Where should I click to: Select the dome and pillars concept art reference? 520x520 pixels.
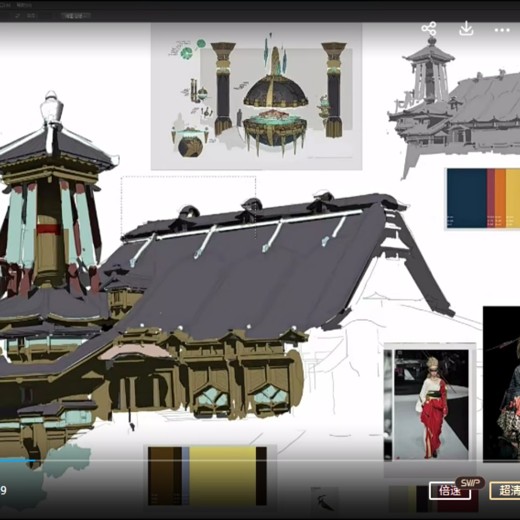click(x=256, y=97)
